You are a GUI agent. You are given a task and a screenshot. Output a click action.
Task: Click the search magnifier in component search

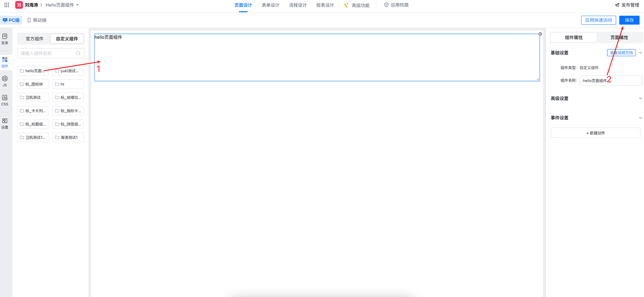pyautogui.click(x=78, y=53)
